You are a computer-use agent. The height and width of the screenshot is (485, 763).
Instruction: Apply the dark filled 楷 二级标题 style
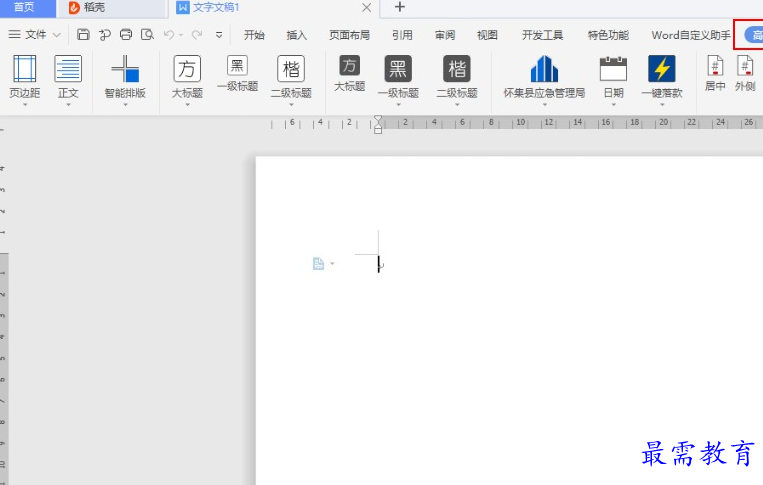tap(457, 69)
